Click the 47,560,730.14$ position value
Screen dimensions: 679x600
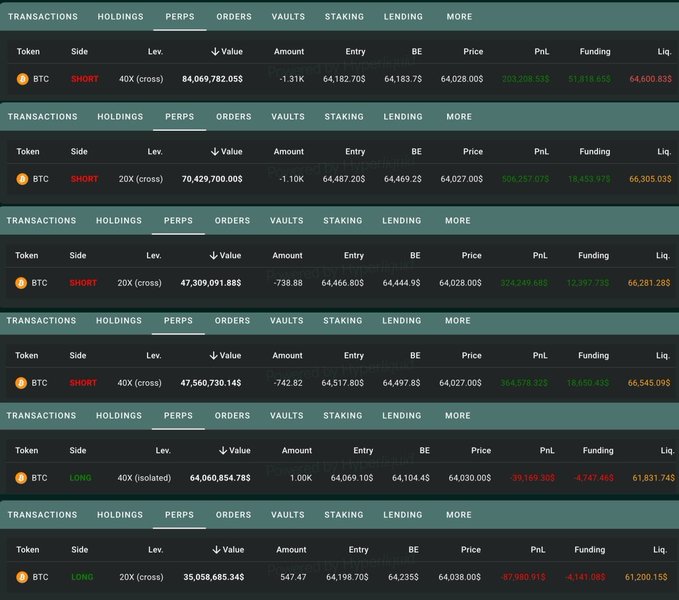[211, 383]
